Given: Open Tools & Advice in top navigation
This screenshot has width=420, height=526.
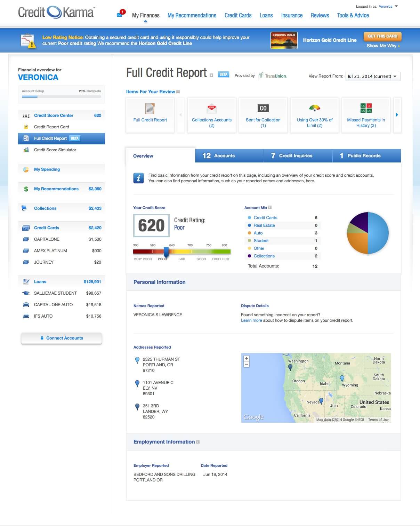Looking at the screenshot, I should (353, 15).
